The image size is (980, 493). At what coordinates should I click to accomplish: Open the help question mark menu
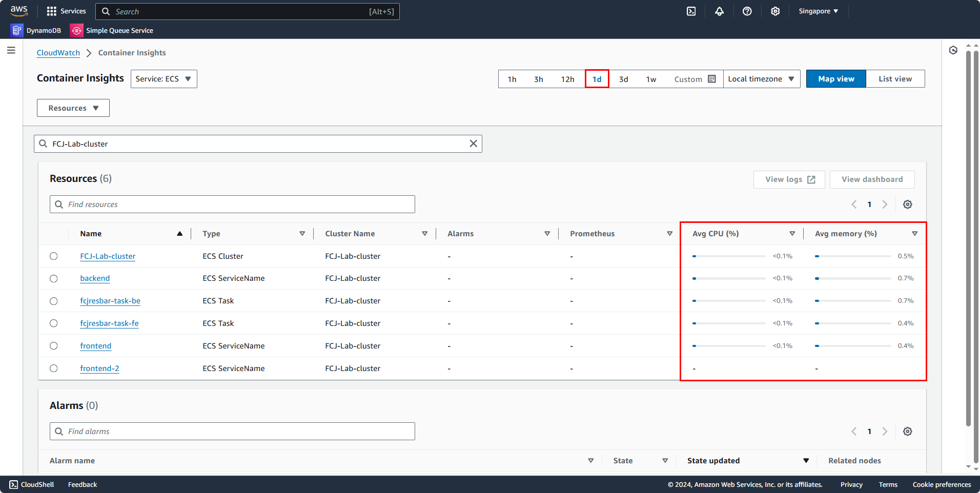coord(747,11)
